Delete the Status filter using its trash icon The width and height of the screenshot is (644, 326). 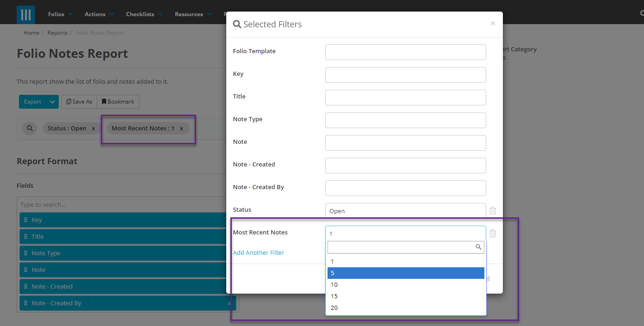pyautogui.click(x=492, y=210)
